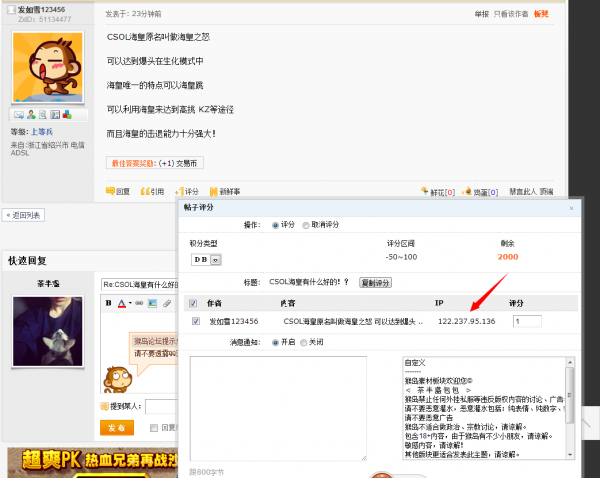
Task: Add friend using the person-plus icon
Action: (31, 114)
